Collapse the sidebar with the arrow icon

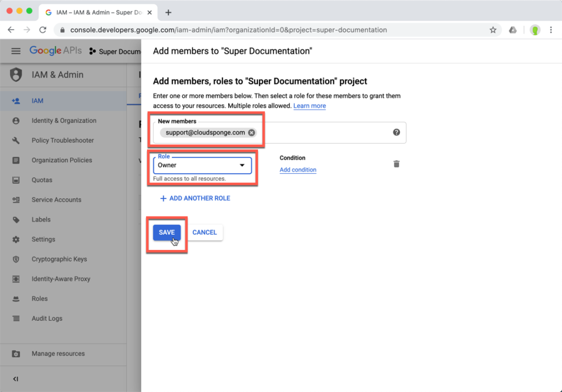[x=15, y=379]
